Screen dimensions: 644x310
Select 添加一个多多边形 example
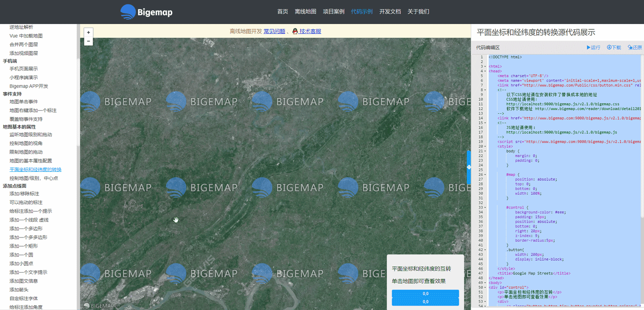point(28,238)
